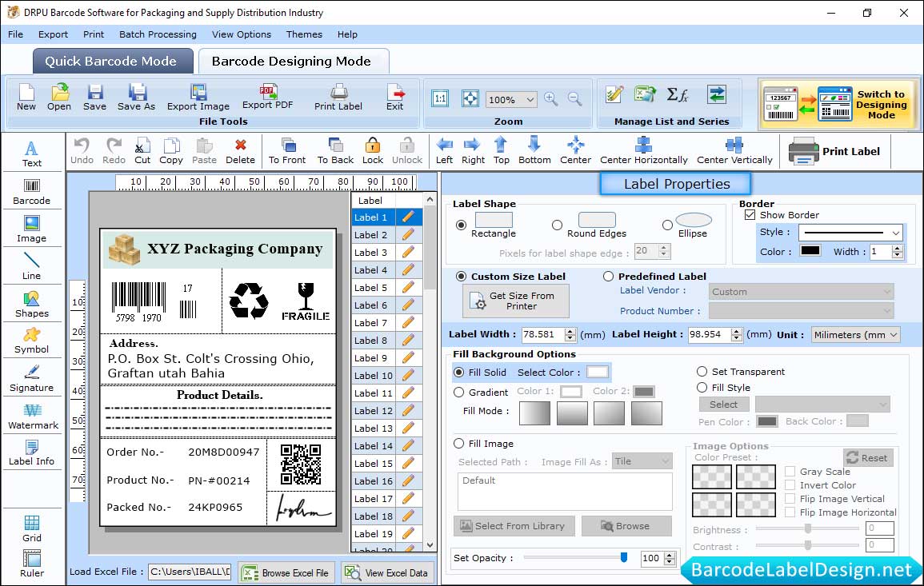Click the border Color black swatch
Screen dimensions: 924x586
point(810,251)
